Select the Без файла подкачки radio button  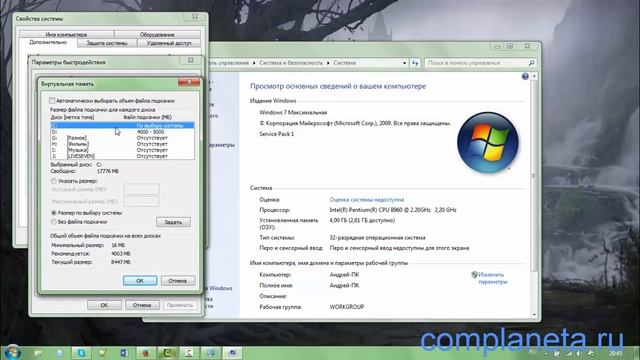(x=53, y=222)
